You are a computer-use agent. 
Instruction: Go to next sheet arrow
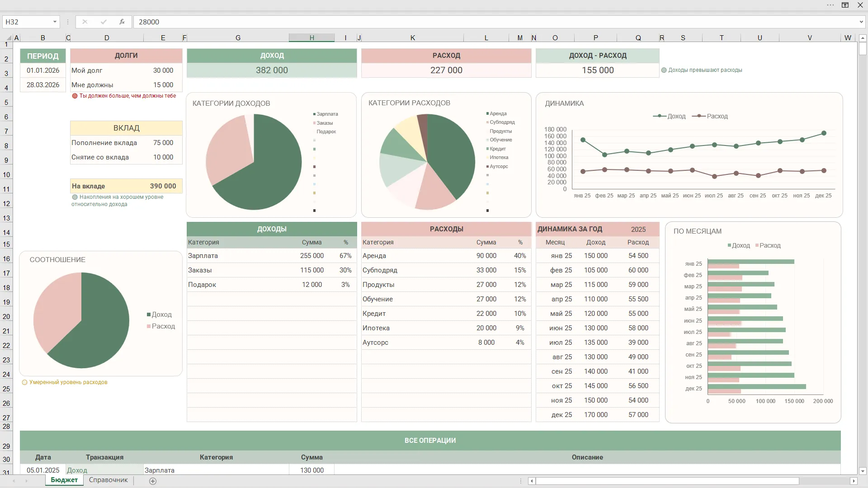click(26, 481)
